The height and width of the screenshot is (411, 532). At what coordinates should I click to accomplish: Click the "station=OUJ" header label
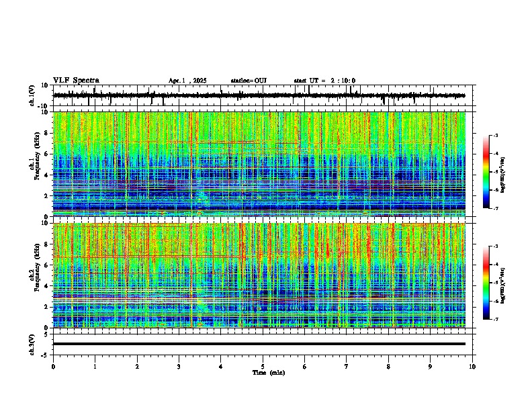click(x=249, y=81)
